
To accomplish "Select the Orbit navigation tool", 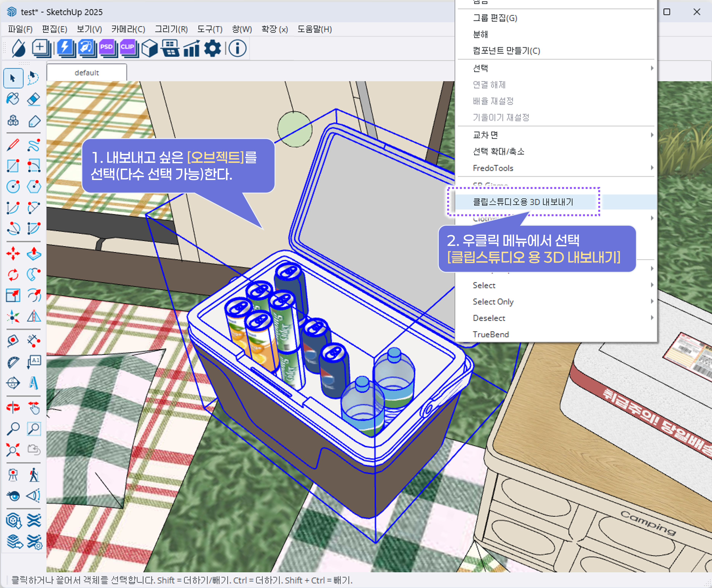I will click(x=13, y=407).
